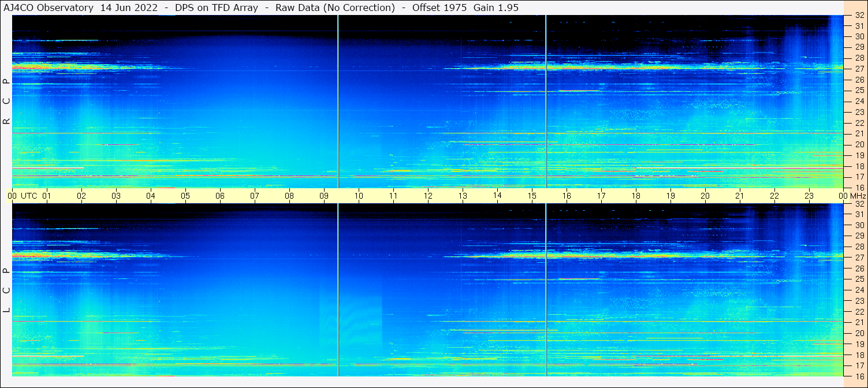The width and height of the screenshot is (868, 388).
Task: Select hour 12 on the time axis
Action: (x=428, y=196)
